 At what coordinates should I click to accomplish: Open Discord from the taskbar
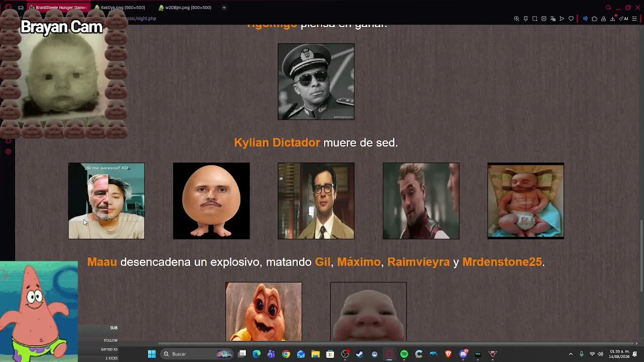click(463, 354)
